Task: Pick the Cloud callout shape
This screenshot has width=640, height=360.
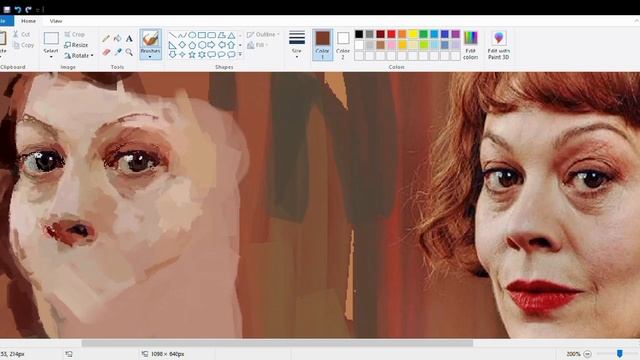Action: click(x=231, y=54)
